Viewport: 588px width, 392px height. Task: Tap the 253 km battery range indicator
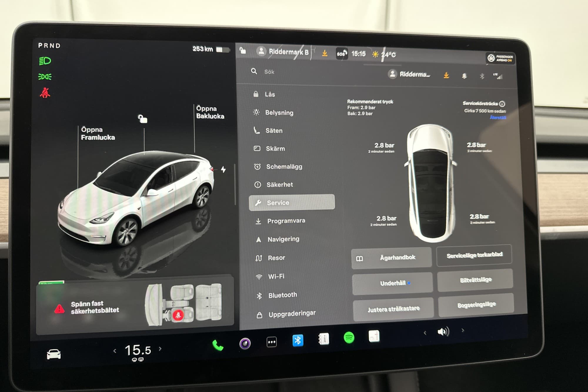tap(211, 49)
